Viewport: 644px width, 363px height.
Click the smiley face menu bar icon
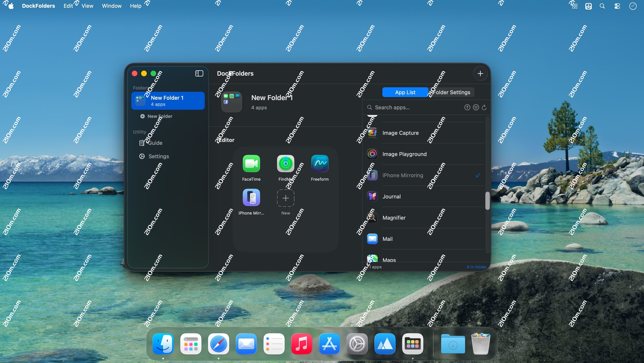pyautogui.click(x=588, y=6)
